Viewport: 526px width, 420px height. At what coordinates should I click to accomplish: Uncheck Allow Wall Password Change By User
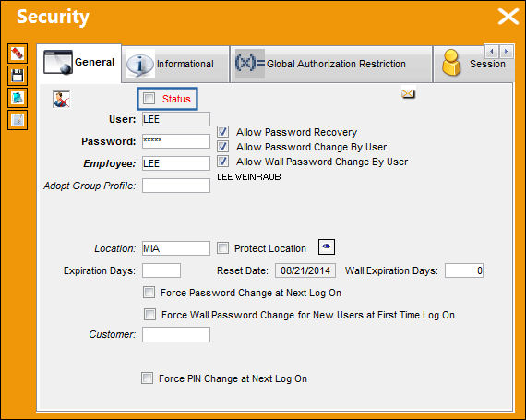(x=222, y=161)
